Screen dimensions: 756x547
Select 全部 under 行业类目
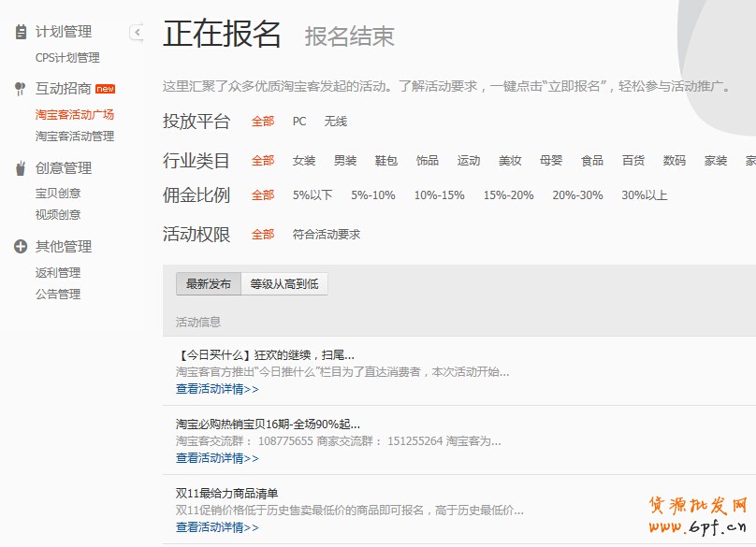(x=262, y=160)
